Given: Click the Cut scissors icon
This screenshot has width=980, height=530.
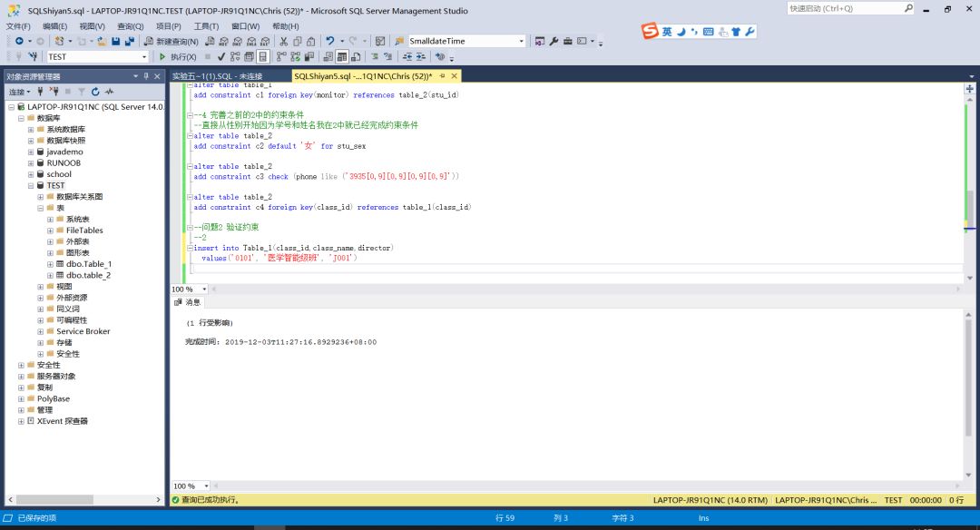Looking at the screenshot, I should (284, 42).
